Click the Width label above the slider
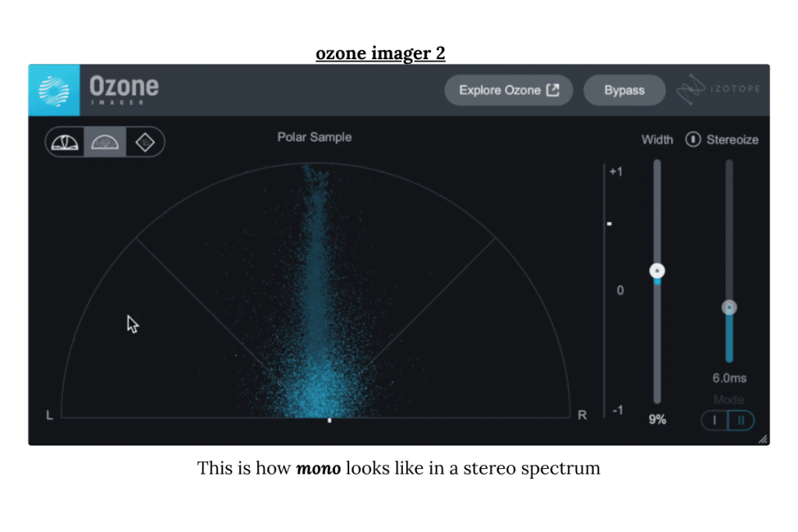The height and width of the screenshot is (532, 798). pyautogui.click(x=657, y=139)
